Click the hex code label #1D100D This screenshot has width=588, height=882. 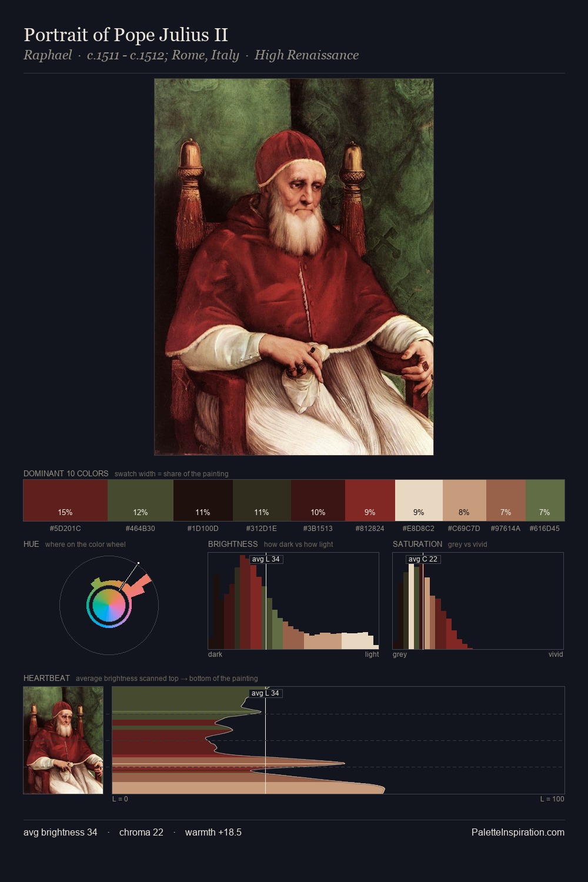pyautogui.click(x=203, y=529)
